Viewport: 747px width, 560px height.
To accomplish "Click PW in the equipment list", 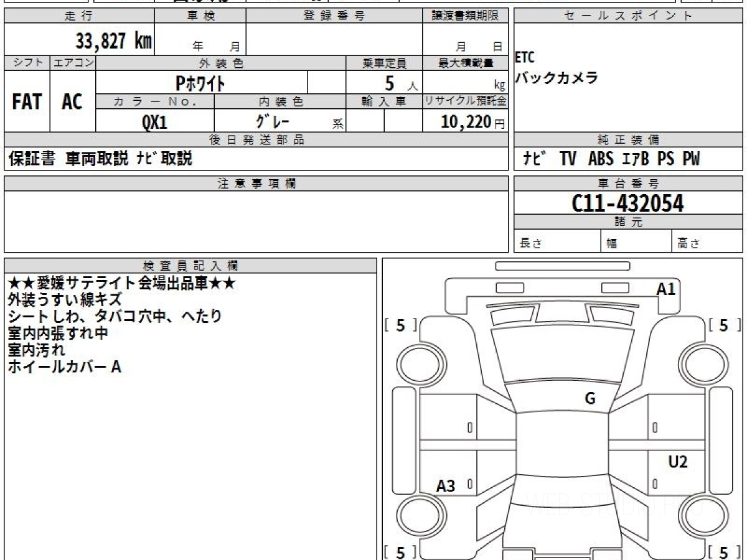I will (x=691, y=159).
